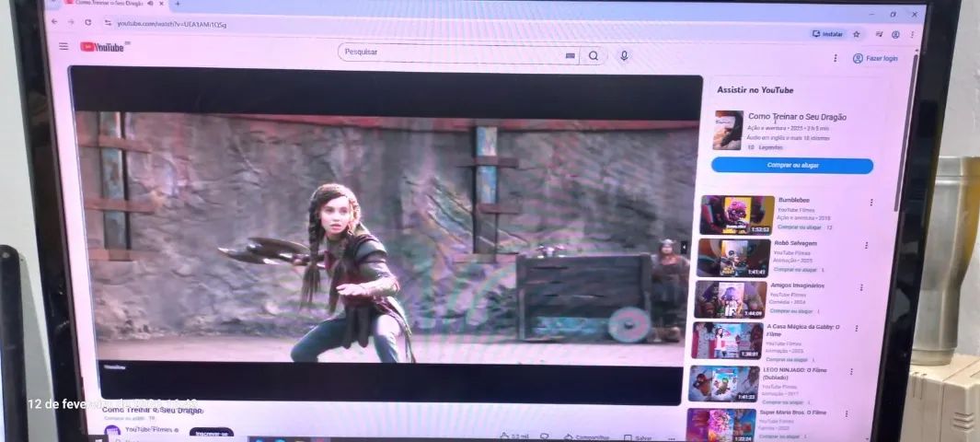Click the YouTube logo to go home
Screen dimensions: 980x442
pyautogui.click(x=102, y=47)
